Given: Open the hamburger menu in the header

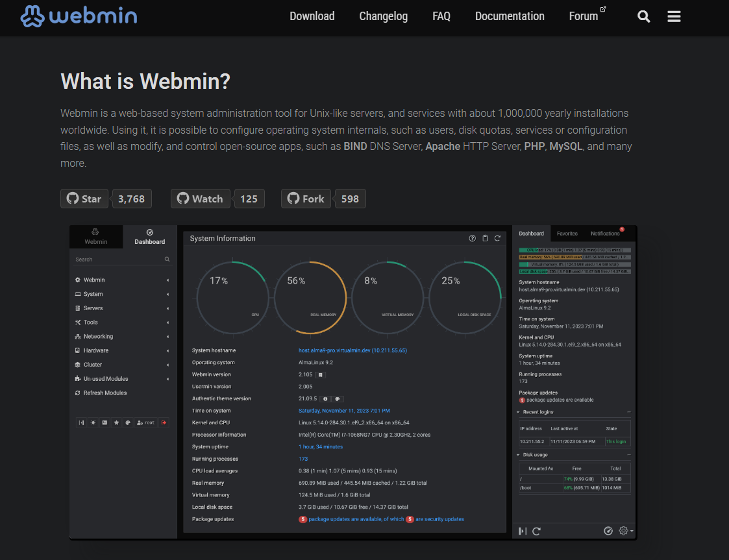Looking at the screenshot, I should [x=674, y=17].
